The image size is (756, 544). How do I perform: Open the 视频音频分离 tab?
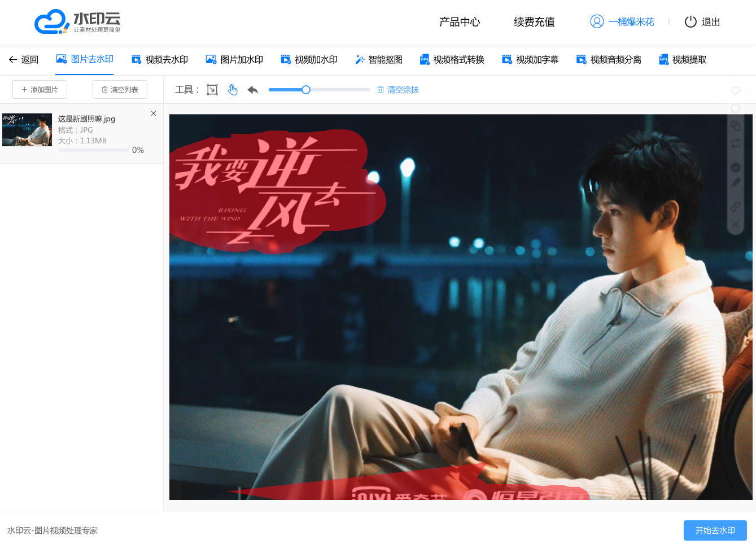[609, 60]
